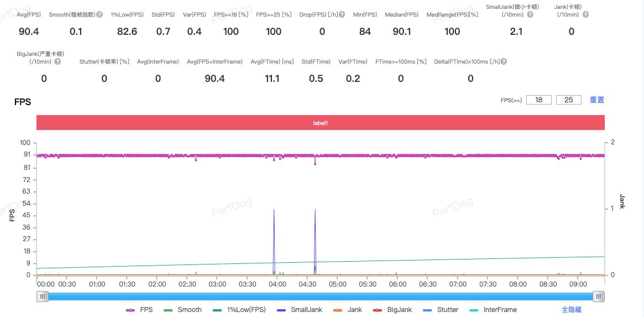
Task: Click left handle of timeline range slider
Action: point(43,297)
